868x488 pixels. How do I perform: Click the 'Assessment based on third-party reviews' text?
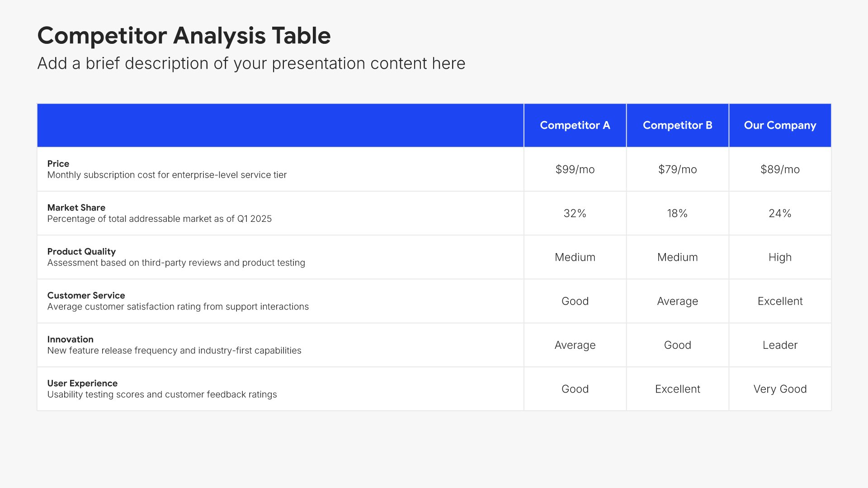(176, 263)
